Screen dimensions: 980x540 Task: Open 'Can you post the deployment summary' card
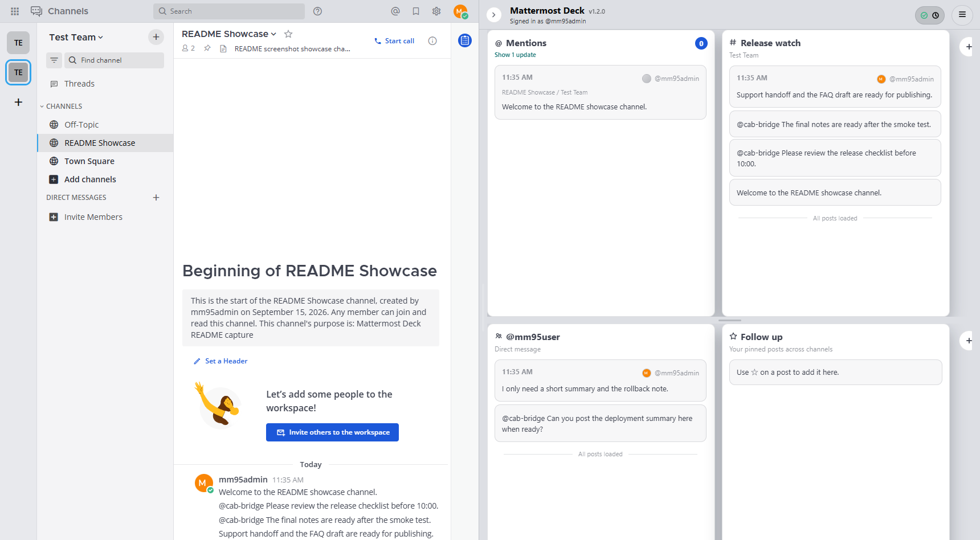[601, 423]
